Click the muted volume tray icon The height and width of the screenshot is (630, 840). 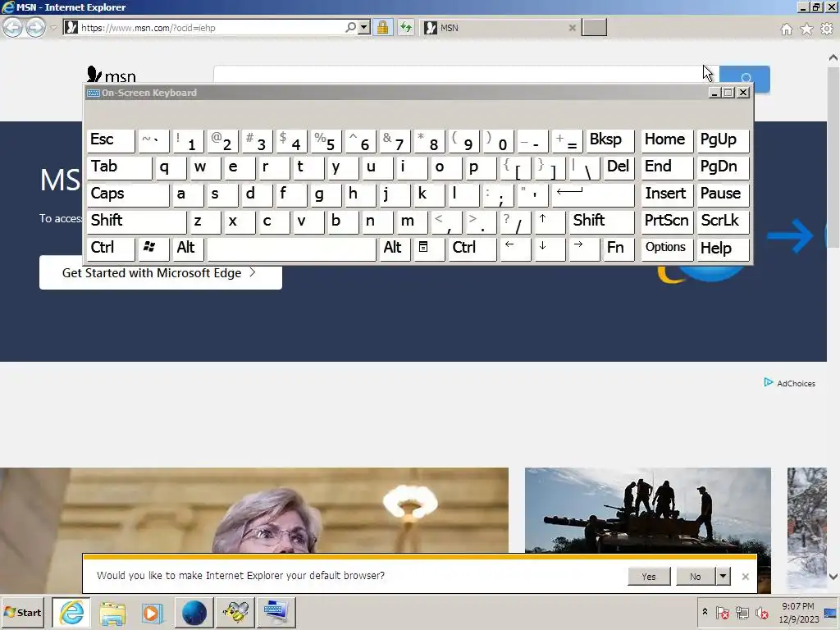point(761,612)
